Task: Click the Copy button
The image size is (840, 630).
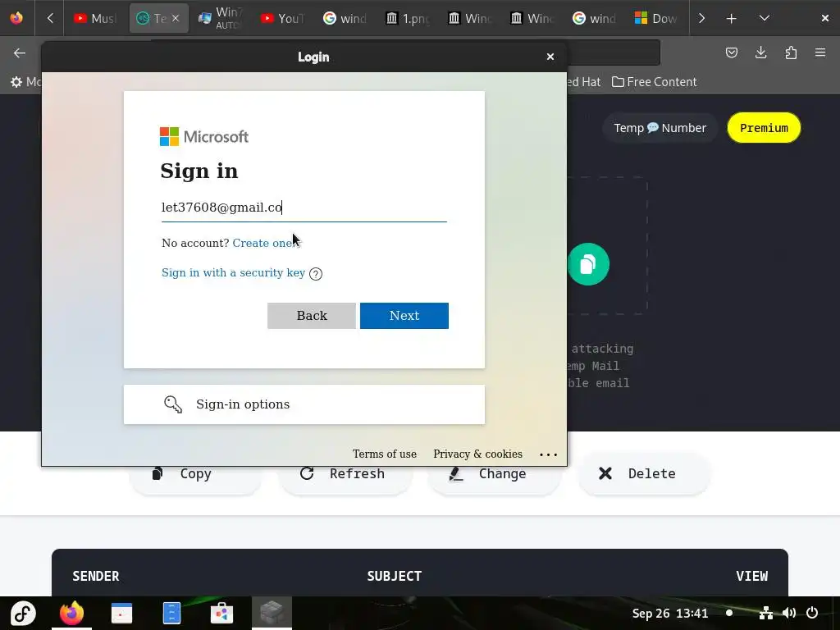Action: pos(195,473)
